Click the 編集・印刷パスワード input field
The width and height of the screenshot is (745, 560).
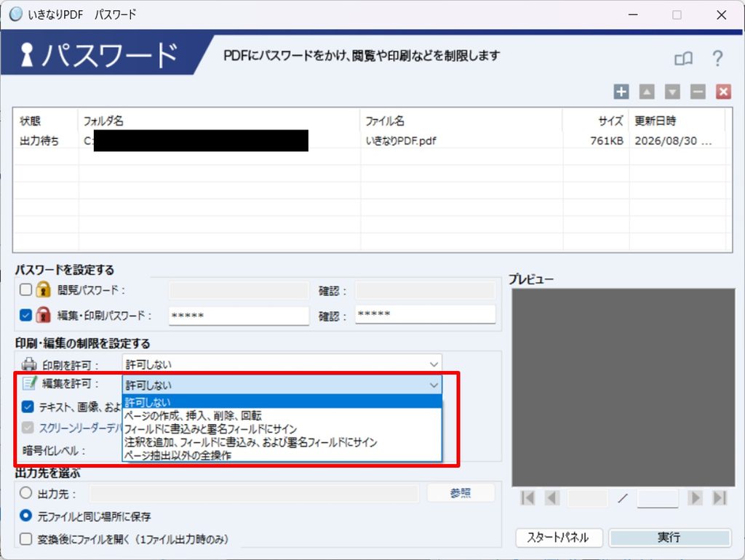pyautogui.click(x=239, y=316)
